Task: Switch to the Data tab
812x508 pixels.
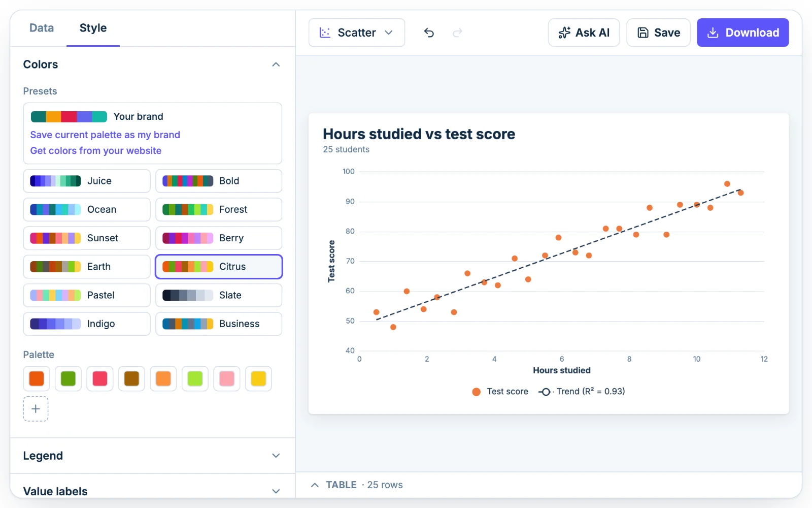Action: [x=42, y=28]
